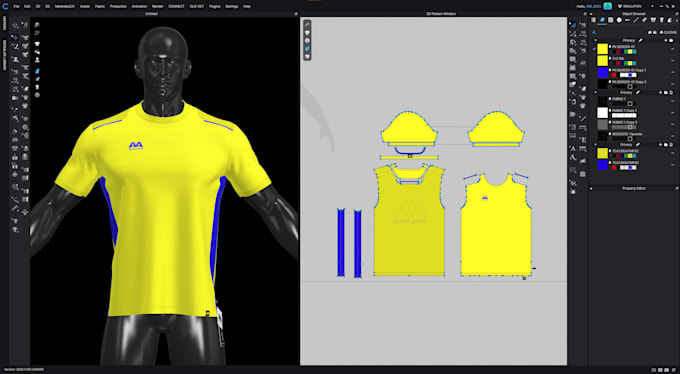Screen dimensions: 680x374
Task: Click plus icon of Primary group above FABRIC 1
Action: (x=660, y=92)
